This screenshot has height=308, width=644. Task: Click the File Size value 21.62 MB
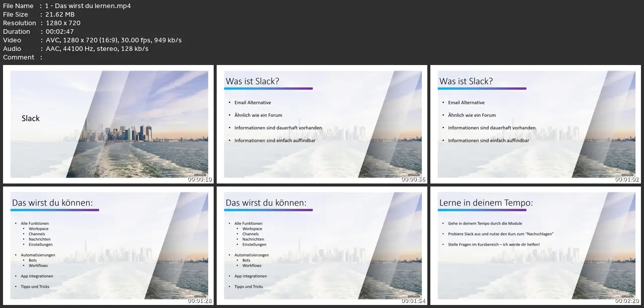(60, 15)
